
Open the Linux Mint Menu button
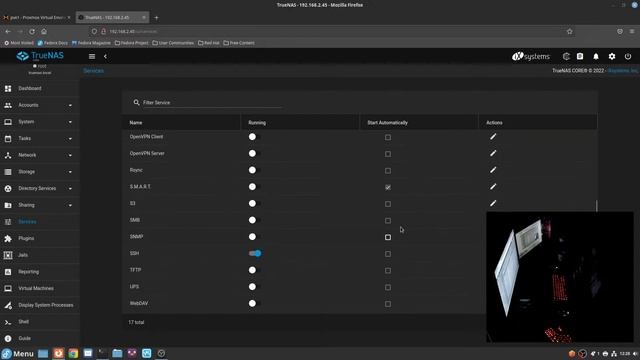tap(17, 353)
